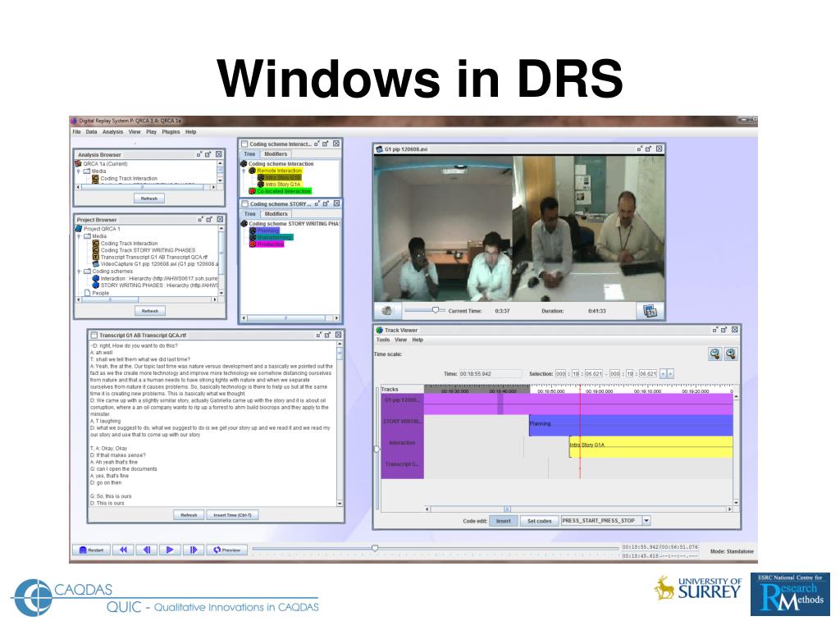Click the Time field in Track Viewer
Screen dimensions: 840x630
(x=491, y=374)
